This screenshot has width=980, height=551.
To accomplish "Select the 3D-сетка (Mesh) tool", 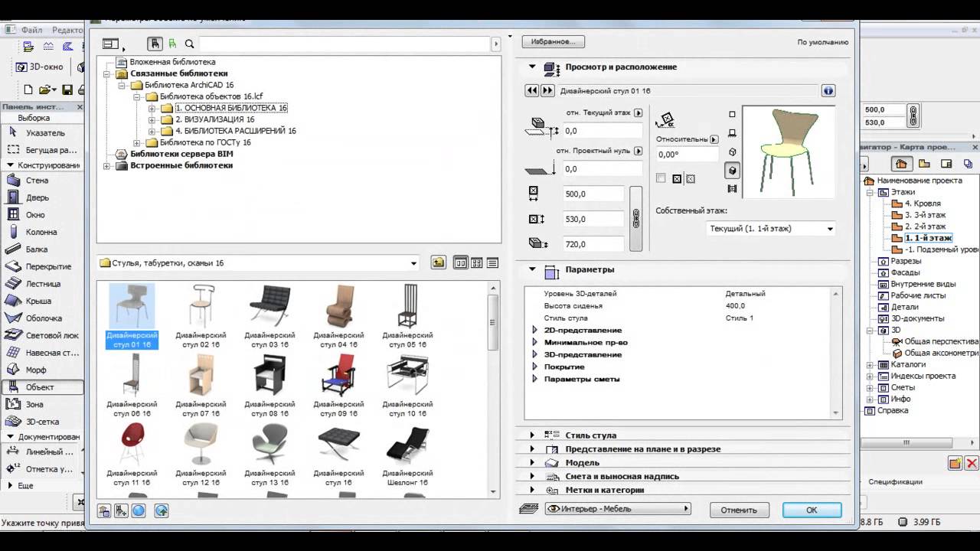I will point(42,422).
